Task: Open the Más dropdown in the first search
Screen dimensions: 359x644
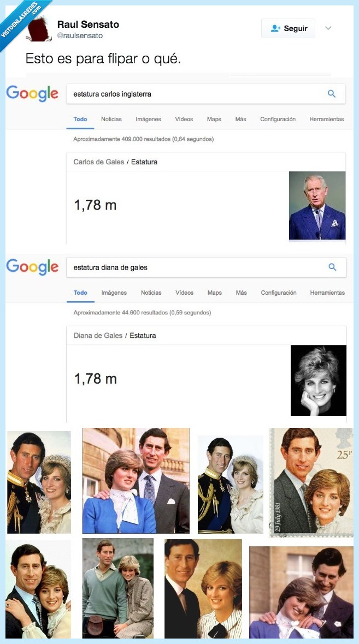Action: pos(240,119)
